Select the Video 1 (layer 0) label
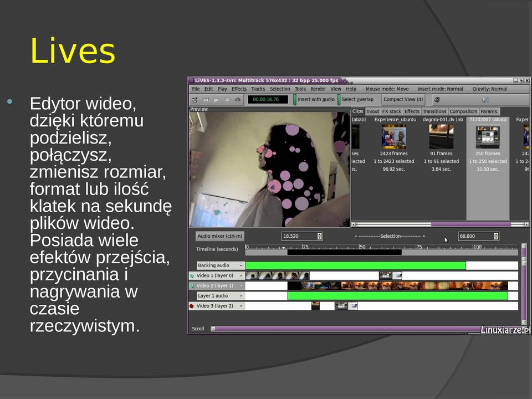This screenshot has height=399, width=532. (x=217, y=275)
